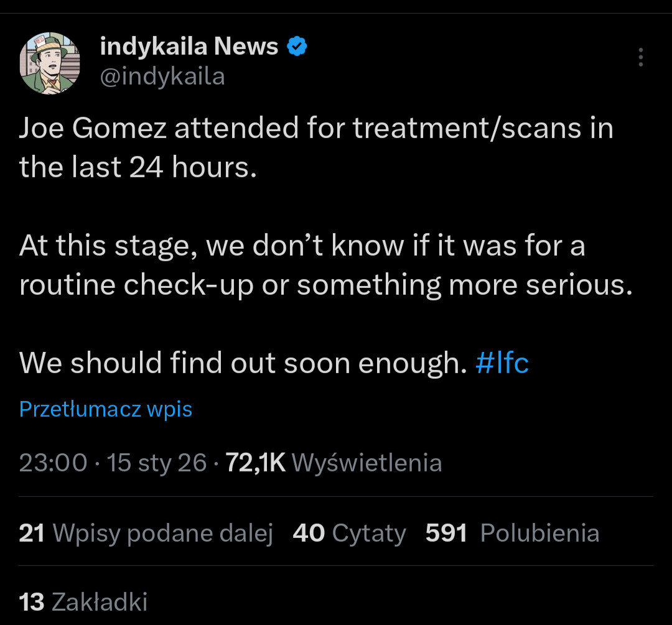Open the #lfc hashtag
The image size is (672, 625).
coord(502,363)
